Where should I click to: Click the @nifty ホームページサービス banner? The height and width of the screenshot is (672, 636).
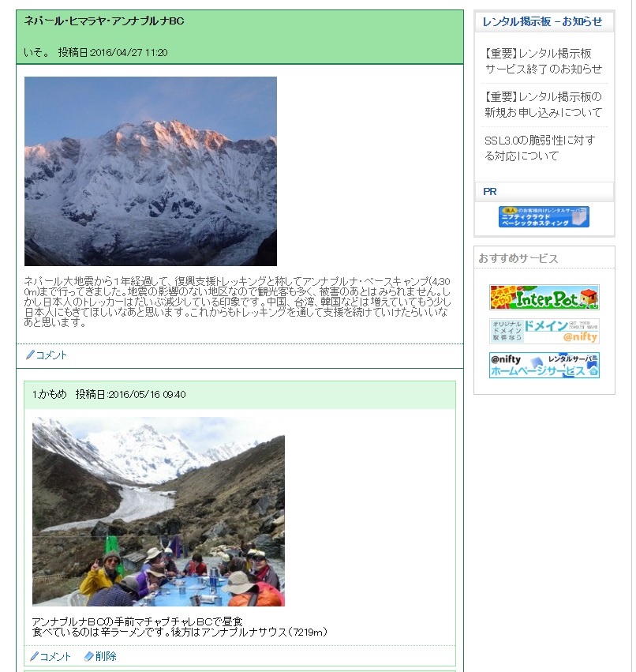pyautogui.click(x=544, y=365)
